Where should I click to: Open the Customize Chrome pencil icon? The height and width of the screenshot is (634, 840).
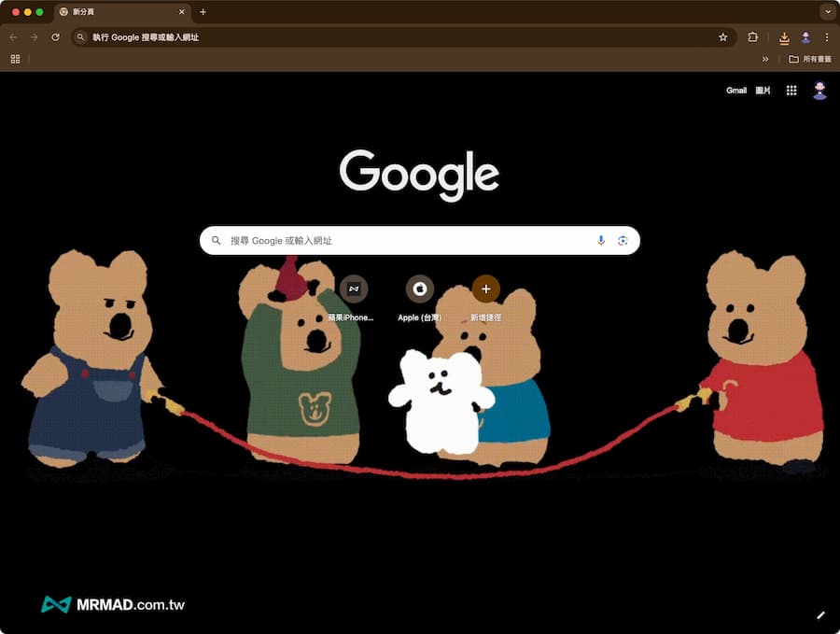click(x=820, y=614)
